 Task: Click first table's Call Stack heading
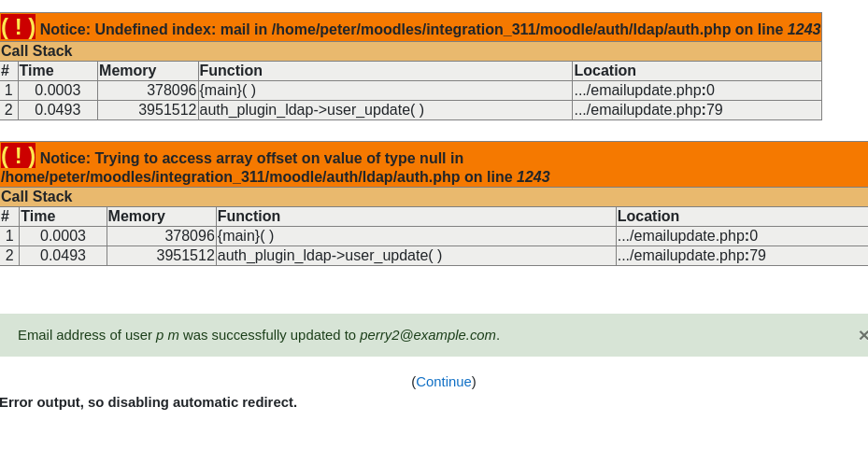pyautogui.click(x=36, y=50)
